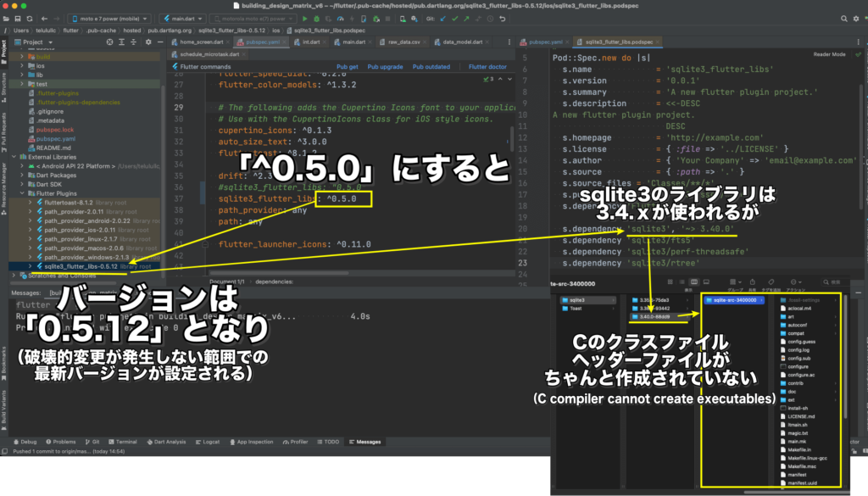Select 'Toast' folder in Finder column
The image size is (868, 496).
587,309
